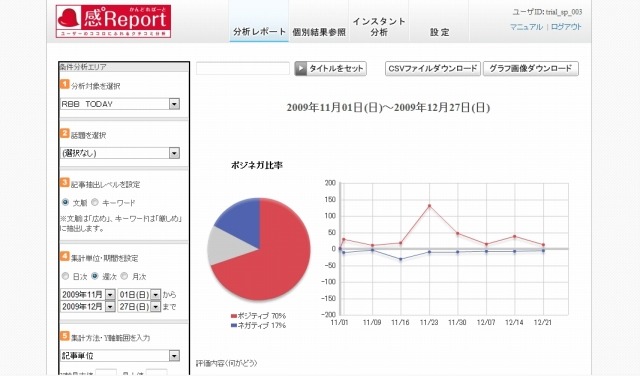The height and width of the screenshot is (376, 640).
Task: Select the 日次 radio button
Action: 65,276
